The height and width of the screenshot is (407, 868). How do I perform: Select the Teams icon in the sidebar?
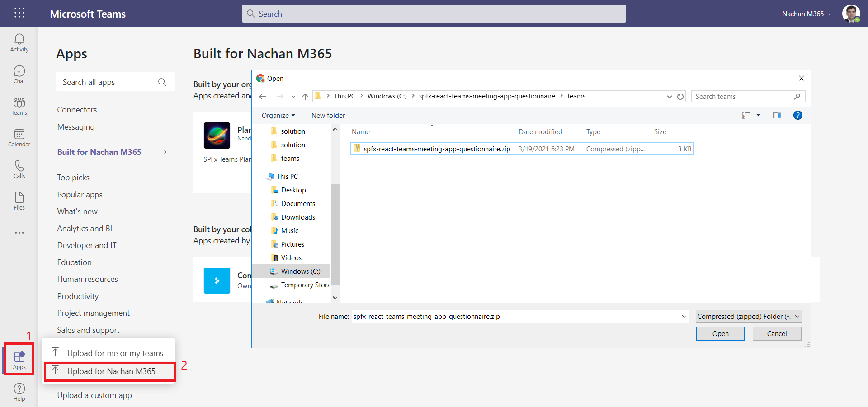(19, 105)
